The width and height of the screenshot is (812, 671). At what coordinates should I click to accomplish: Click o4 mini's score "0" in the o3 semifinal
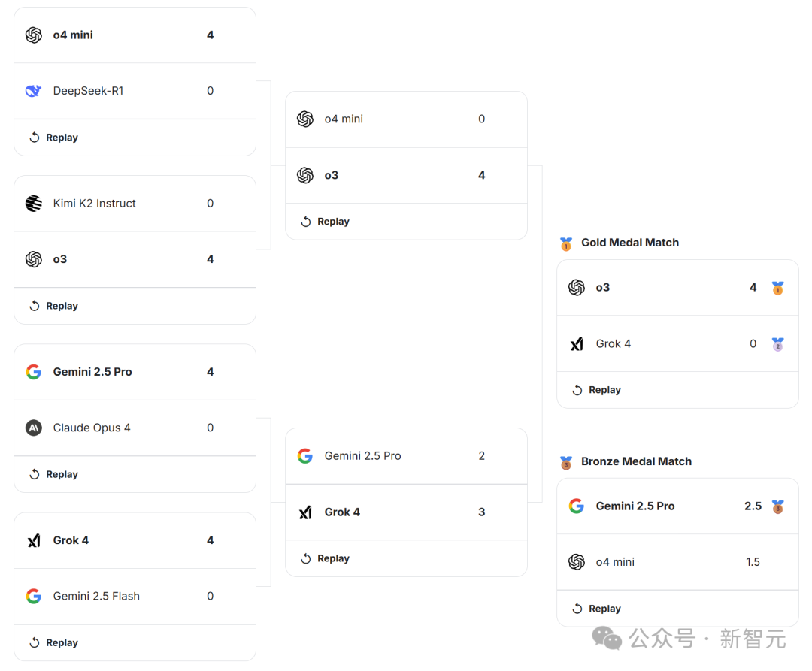coord(482,119)
